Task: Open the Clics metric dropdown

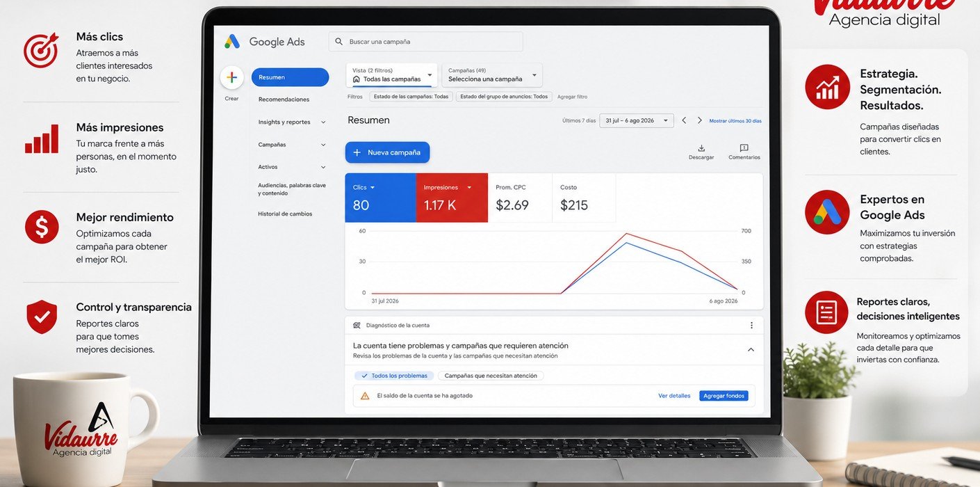Action: pos(373,188)
